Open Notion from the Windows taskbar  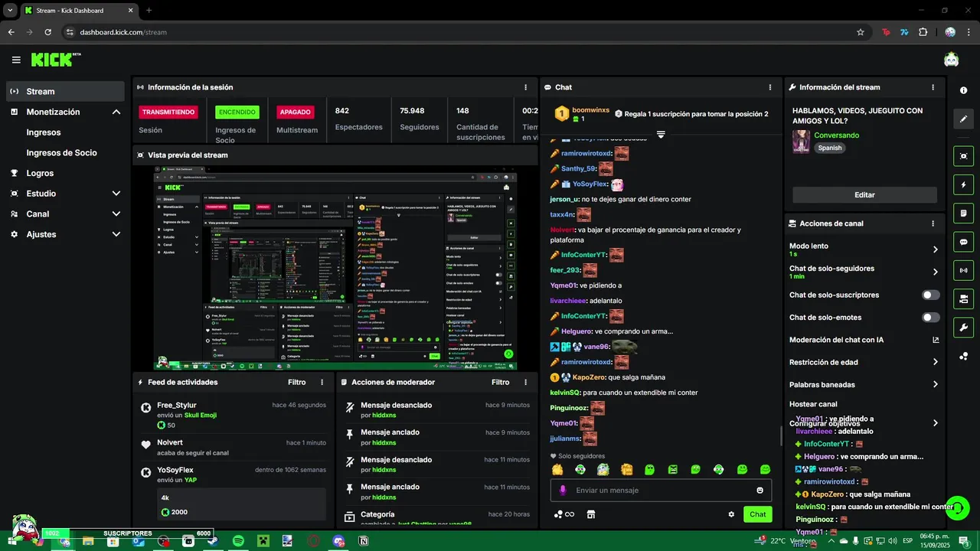coord(364,541)
